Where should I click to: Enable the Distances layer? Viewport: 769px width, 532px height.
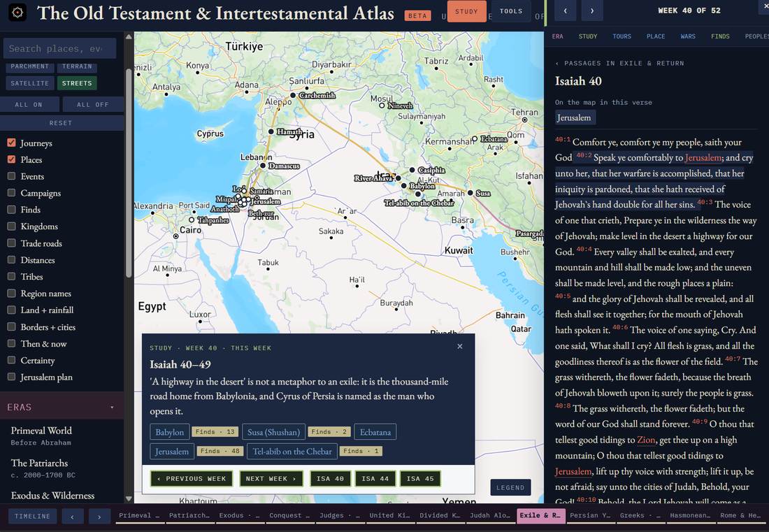pos(12,260)
